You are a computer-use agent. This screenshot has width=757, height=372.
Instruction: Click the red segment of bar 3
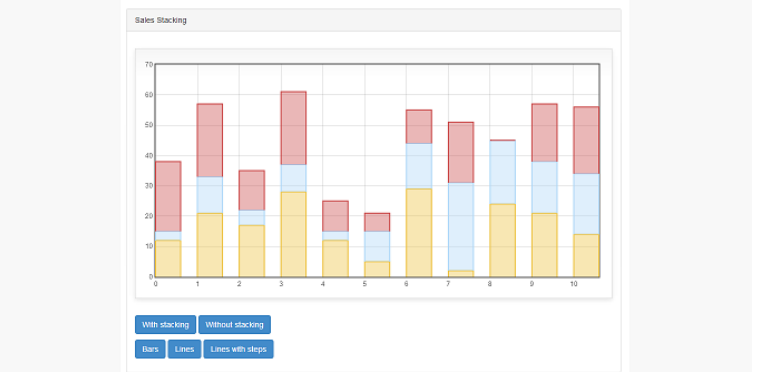click(x=294, y=128)
